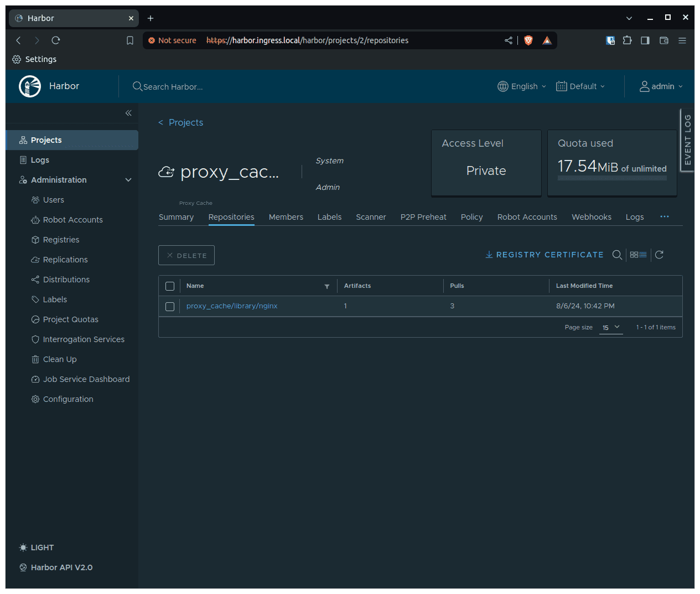This screenshot has height=594, width=700.
Task: Open the Default calendar dropdown
Action: pos(580,86)
